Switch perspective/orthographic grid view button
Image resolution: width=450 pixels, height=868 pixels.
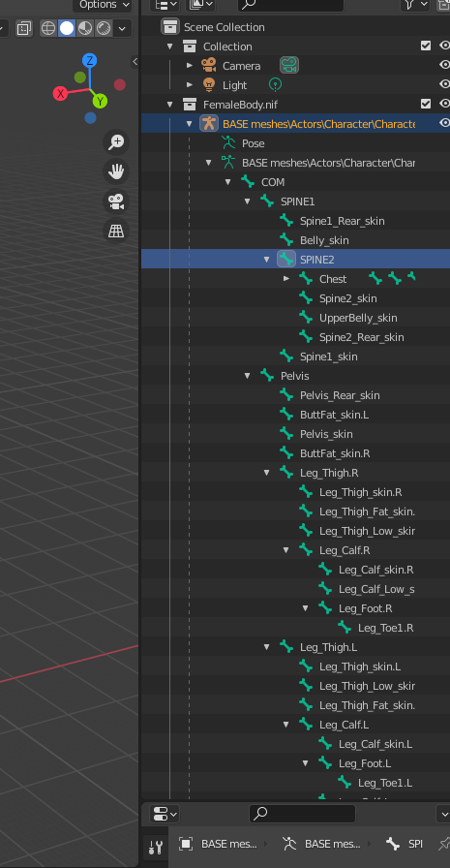pos(116,231)
